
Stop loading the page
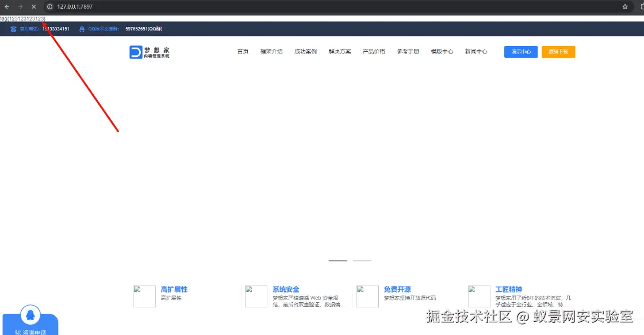[x=34, y=6]
